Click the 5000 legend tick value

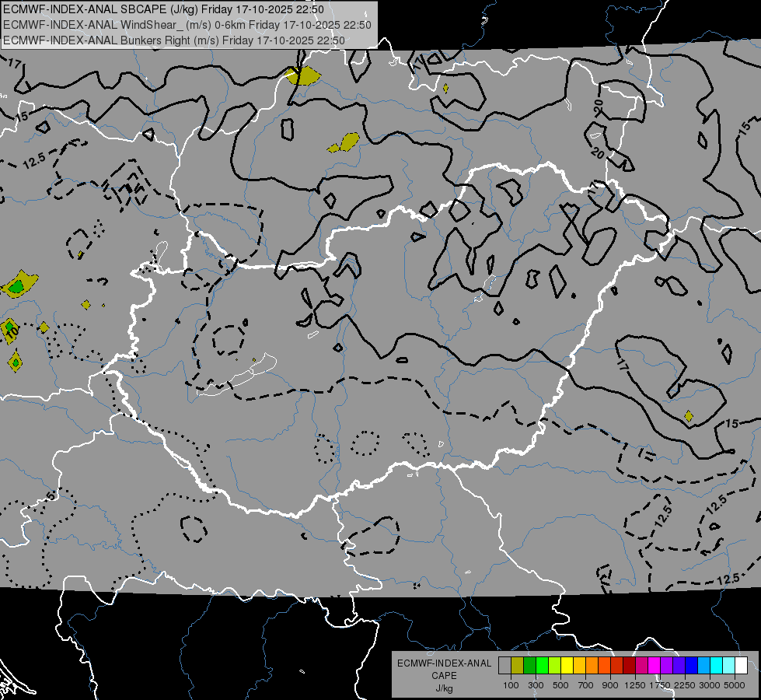tap(735, 685)
